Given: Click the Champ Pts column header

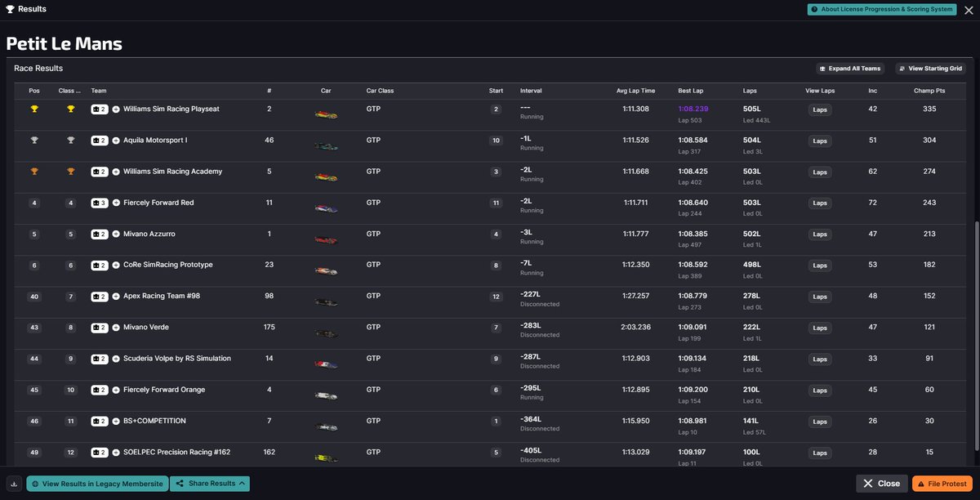Looking at the screenshot, I should click(929, 91).
